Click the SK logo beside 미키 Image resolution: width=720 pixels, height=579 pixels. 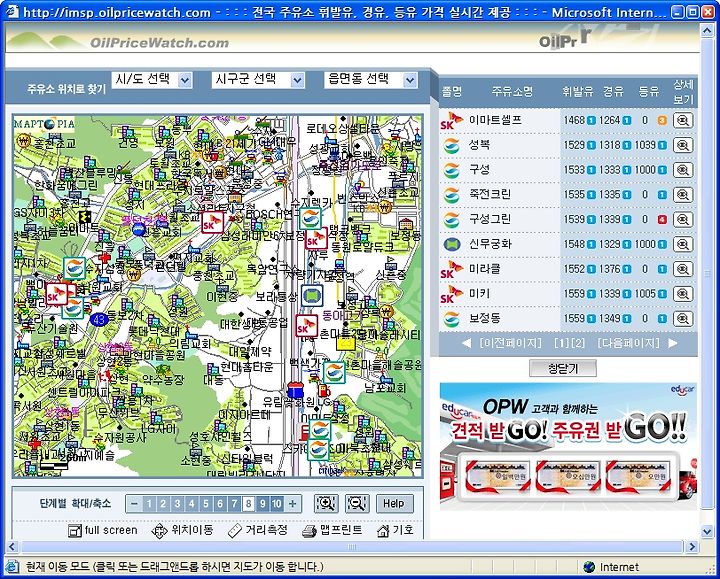tap(451, 294)
